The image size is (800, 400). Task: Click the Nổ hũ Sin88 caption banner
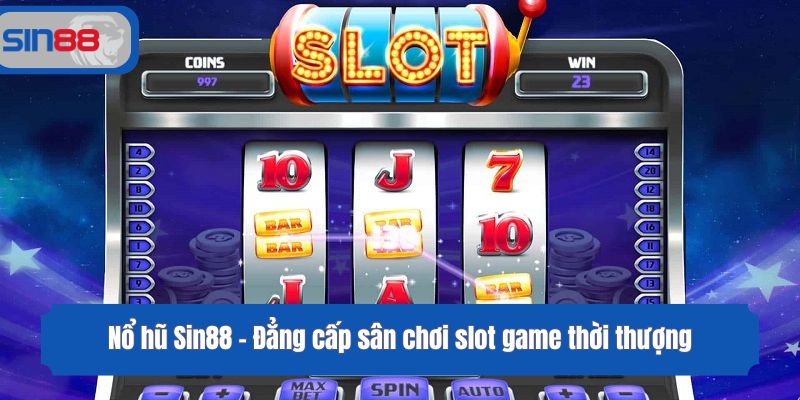(x=400, y=339)
